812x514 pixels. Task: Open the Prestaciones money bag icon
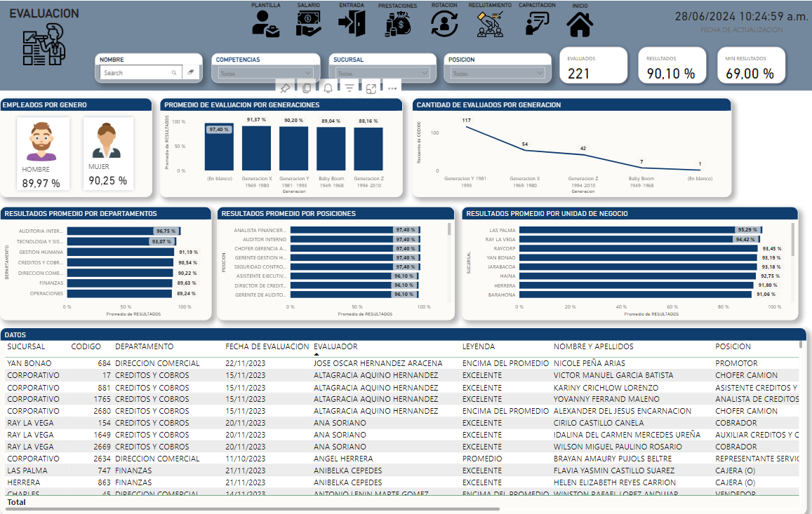(x=397, y=24)
